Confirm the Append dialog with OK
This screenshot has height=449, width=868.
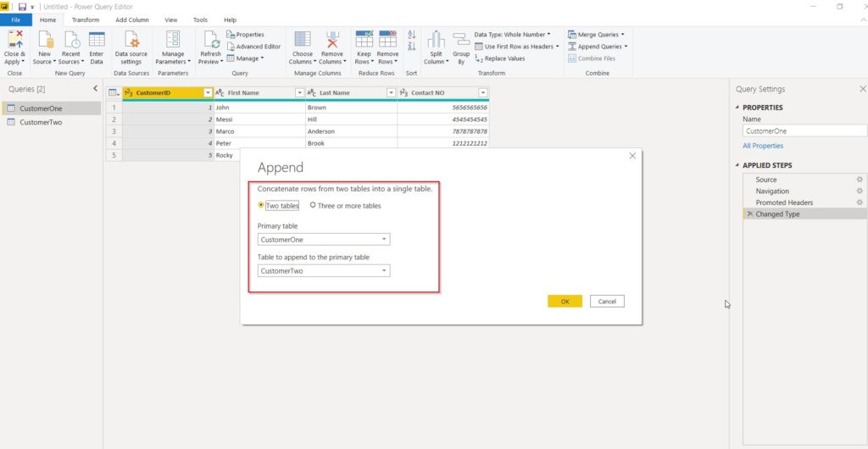[565, 302]
